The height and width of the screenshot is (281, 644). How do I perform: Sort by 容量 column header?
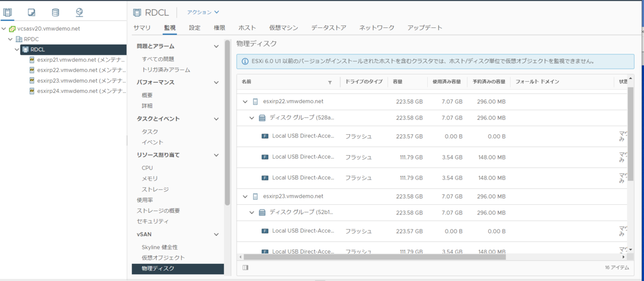(x=398, y=82)
